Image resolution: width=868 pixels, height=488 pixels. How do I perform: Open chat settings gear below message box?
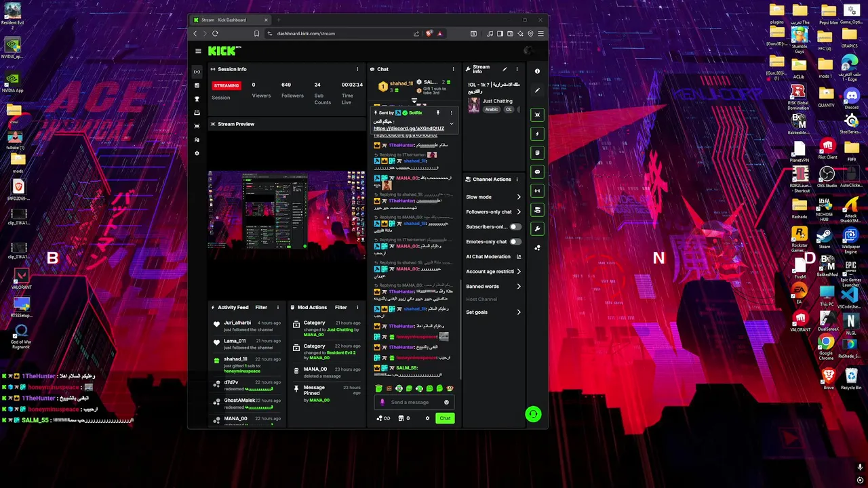pos(427,418)
